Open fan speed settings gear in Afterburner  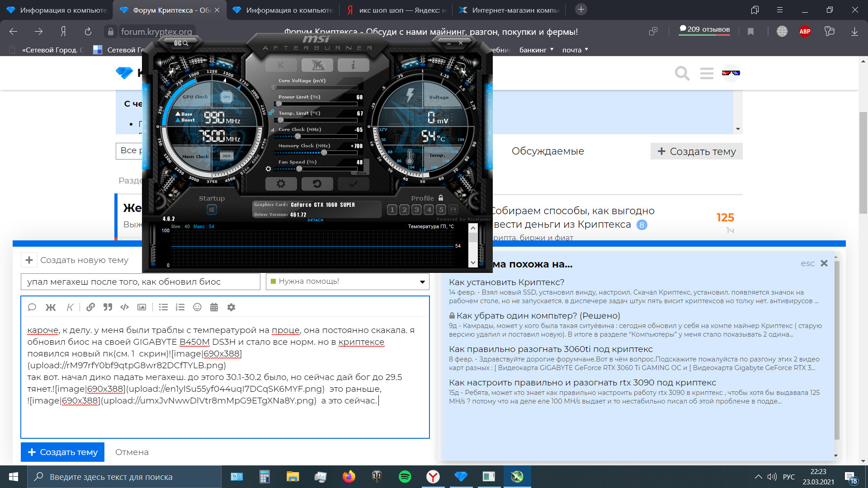click(x=268, y=169)
